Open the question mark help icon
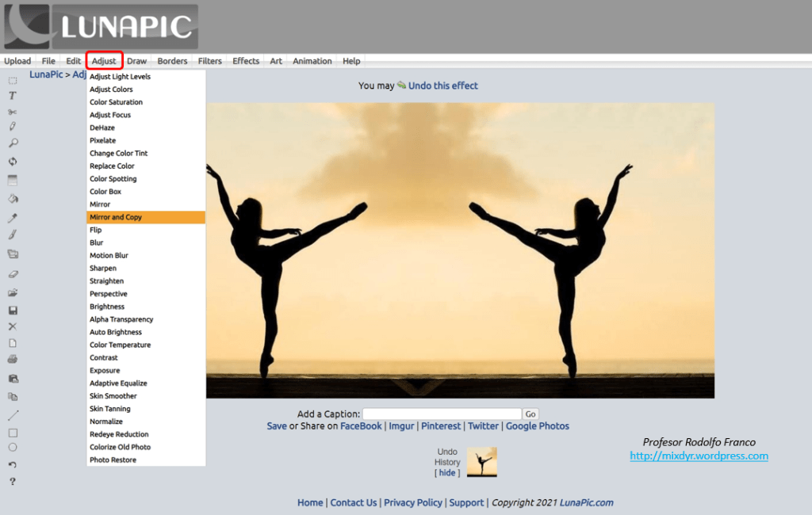Viewport: 812px width, 515px height. [13, 482]
